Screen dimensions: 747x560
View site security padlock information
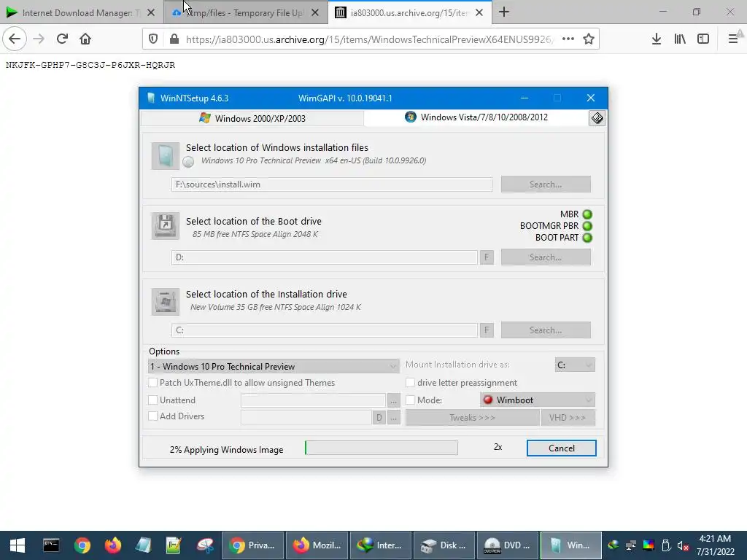tap(174, 39)
